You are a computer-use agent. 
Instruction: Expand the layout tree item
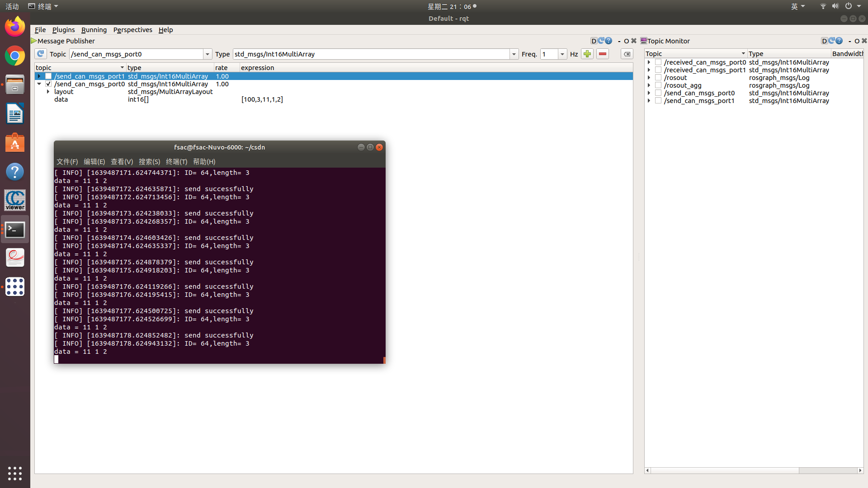tap(48, 92)
